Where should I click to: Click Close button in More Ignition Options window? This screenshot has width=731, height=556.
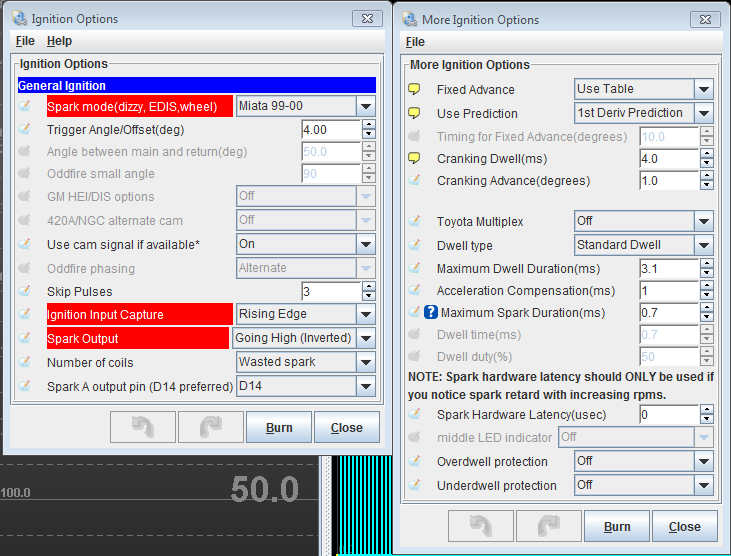click(684, 526)
